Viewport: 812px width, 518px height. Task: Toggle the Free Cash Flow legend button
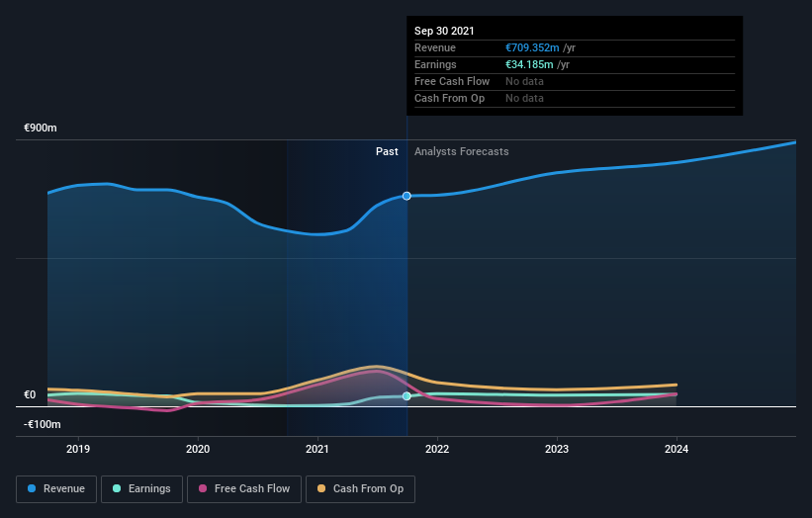click(x=244, y=489)
